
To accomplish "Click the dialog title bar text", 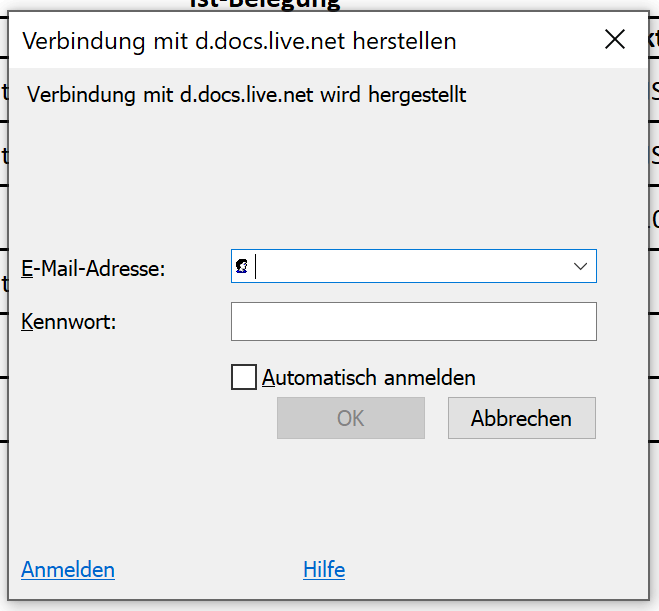I will click(239, 41).
